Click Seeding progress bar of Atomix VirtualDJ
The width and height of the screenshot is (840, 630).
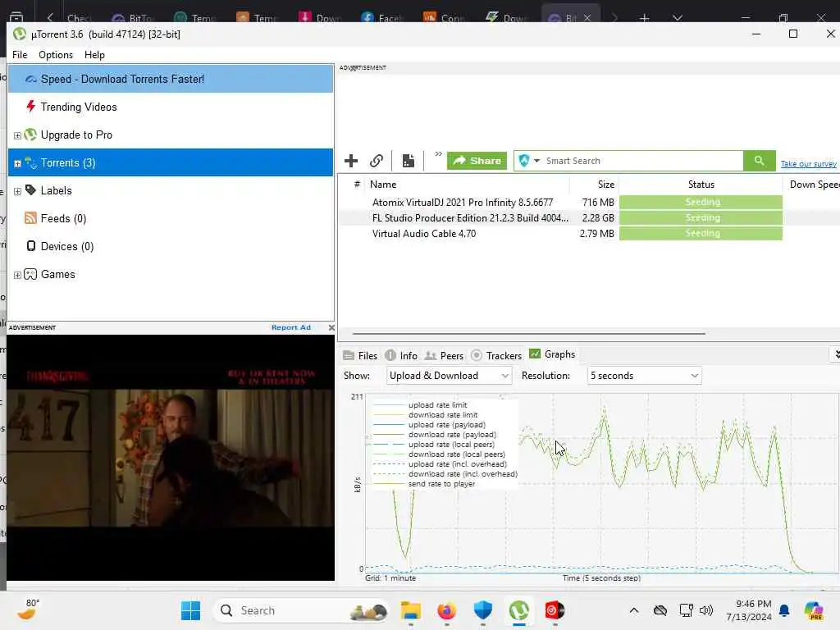(701, 202)
